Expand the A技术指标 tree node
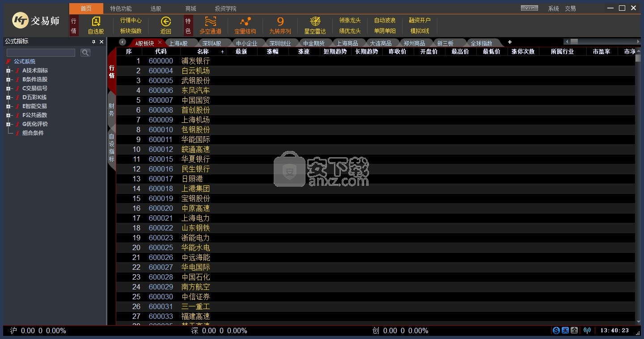This screenshot has width=644, height=339. tap(8, 71)
